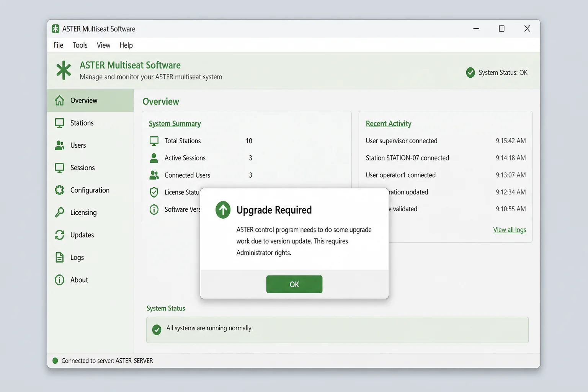Viewport: 588px width, 392px height.
Task: Click 'Station STATION-07 connected' activity entry
Action: tap(407, 158)
